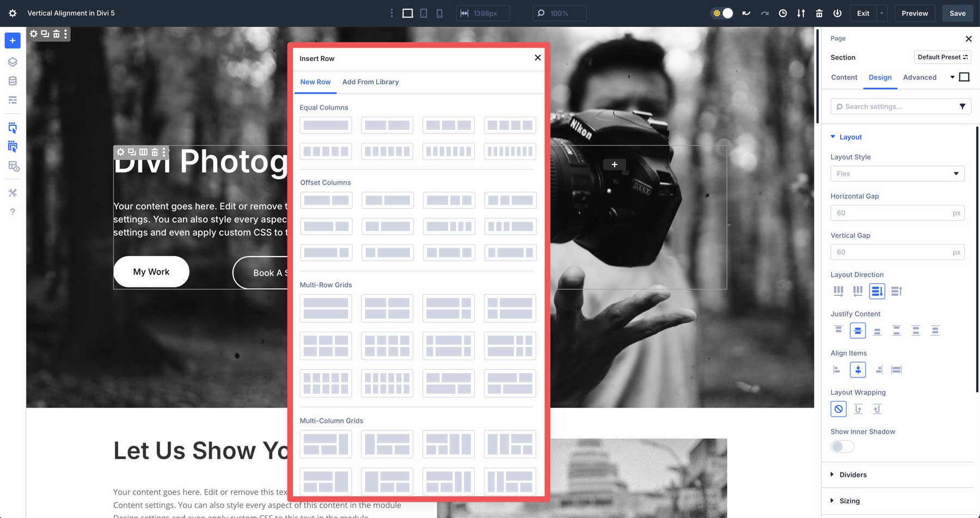The height and width of the screenshot is (518, 980).
Task: Select the center Justify Content icon
Action: tap(857, 330)
